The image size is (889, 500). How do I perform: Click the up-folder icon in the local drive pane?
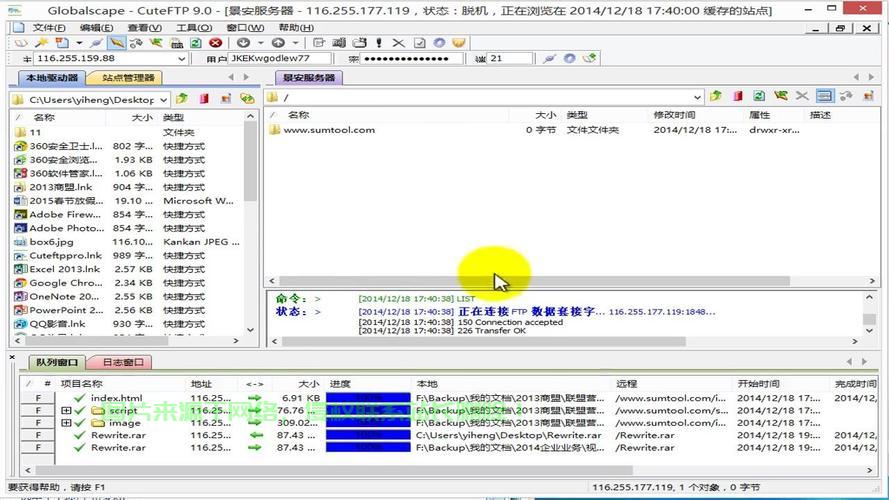click(x=182, y=99)
